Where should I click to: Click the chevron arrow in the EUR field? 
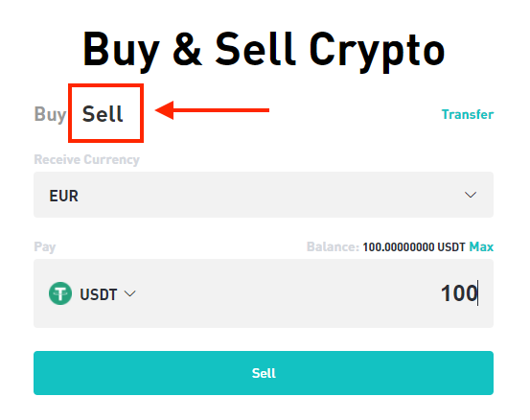[471, 195]
